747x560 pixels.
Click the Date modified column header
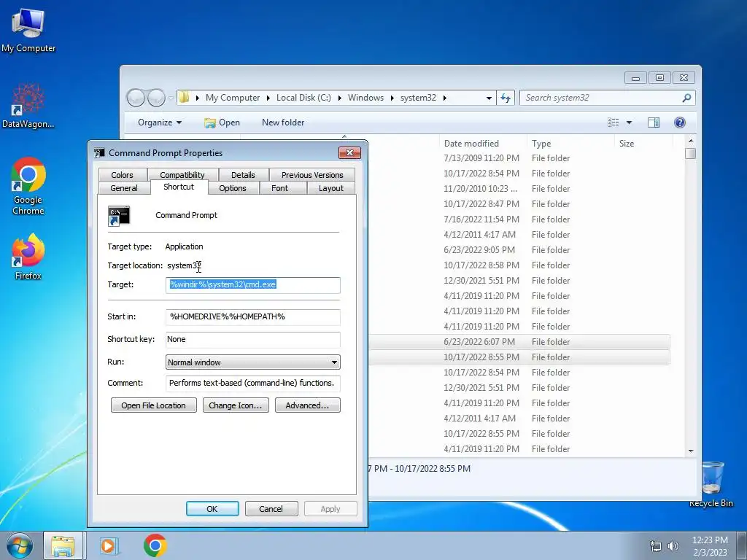coord(484,144)
